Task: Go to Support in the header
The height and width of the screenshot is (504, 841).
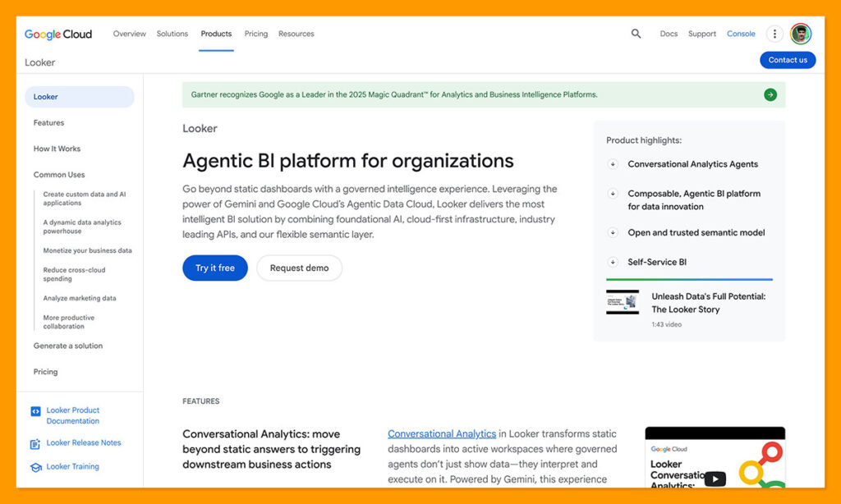Action: (702, 34)
